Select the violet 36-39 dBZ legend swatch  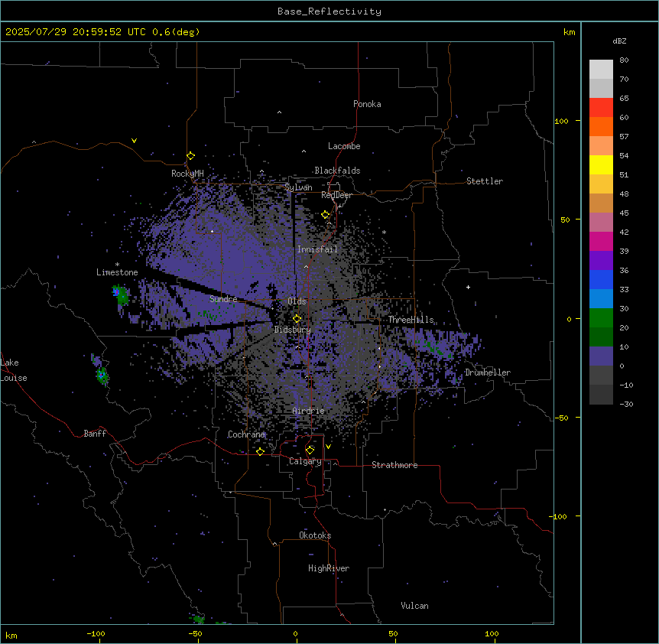[601, 261]
